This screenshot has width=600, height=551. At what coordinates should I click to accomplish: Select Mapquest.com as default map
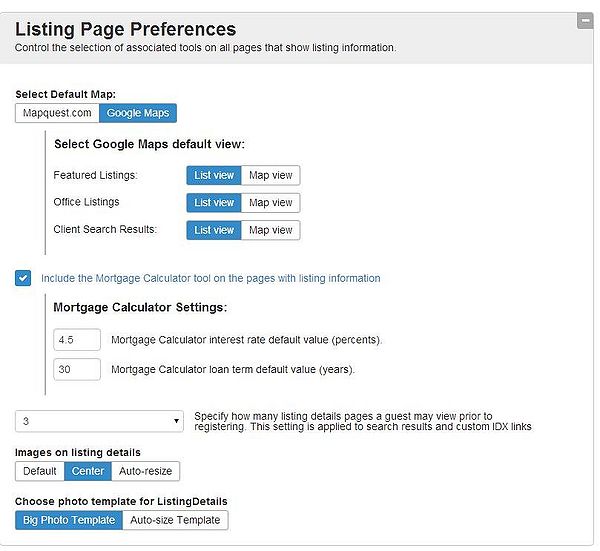point(57,113)
